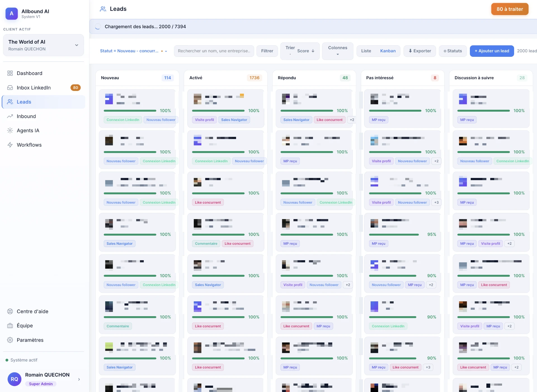Click the Équipe team icon
Screen dimensions: 537x392
tap(10, 326)
